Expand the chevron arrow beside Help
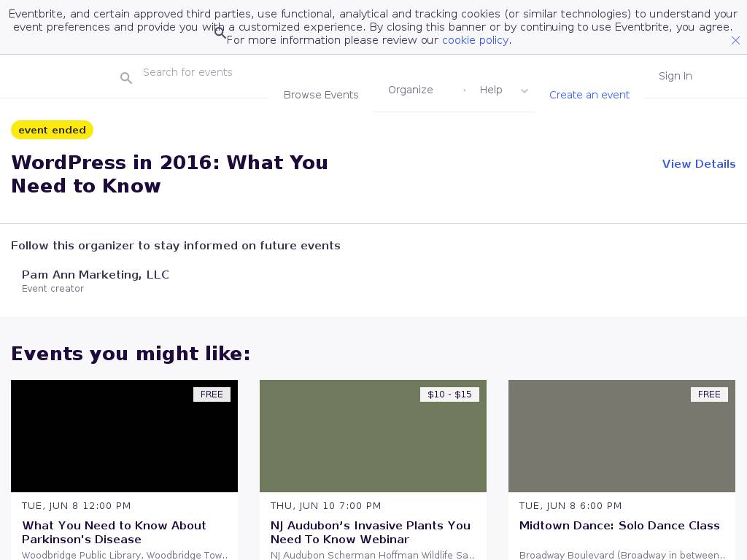Viewport: 747px width, 560px height. tap(524, 91)
